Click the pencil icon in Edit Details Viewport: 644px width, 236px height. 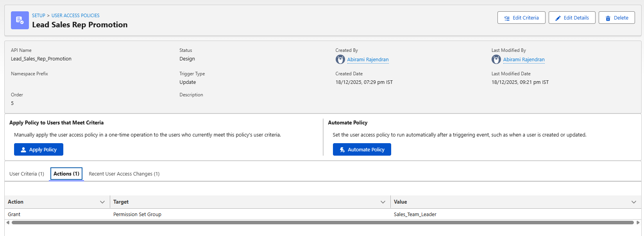[558, 18]
